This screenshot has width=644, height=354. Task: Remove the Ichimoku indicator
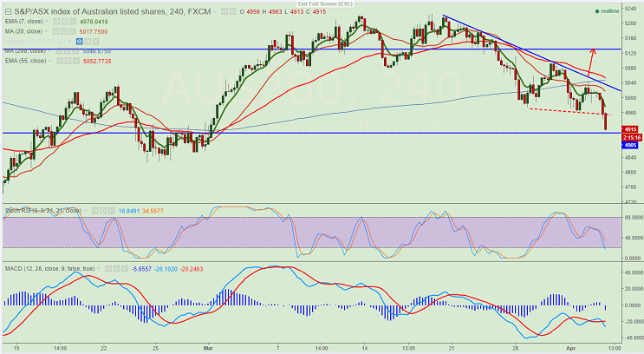pyautogui.click(x=95, y=41)
